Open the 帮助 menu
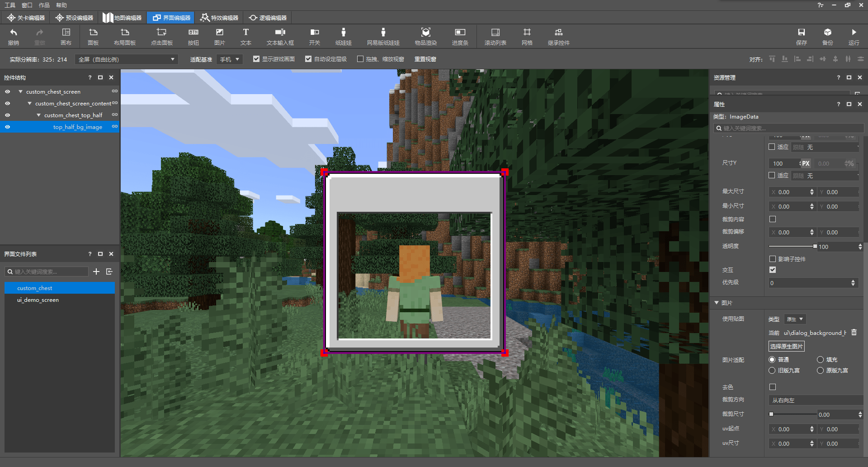Viewport: 868px width, 467px height. coord(61,5)
